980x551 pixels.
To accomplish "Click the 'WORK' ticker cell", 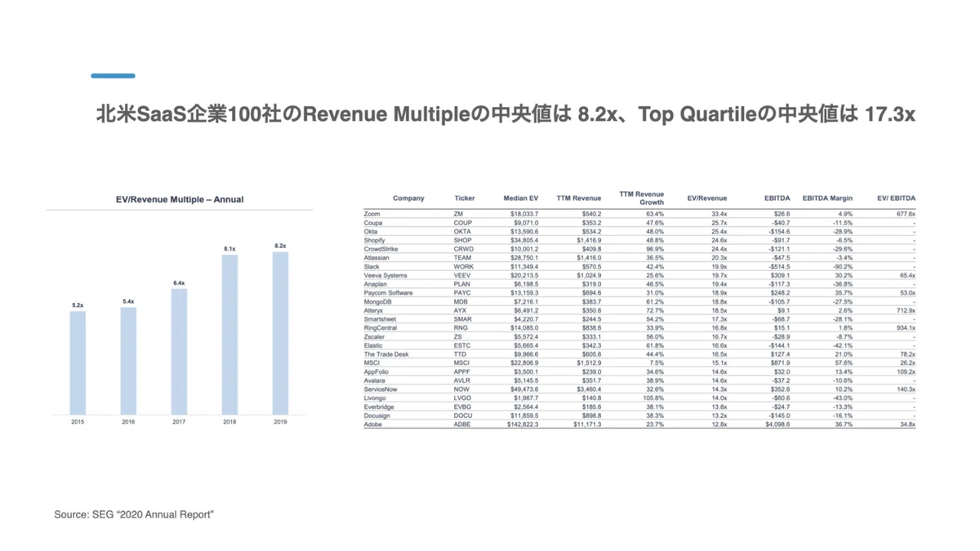I will tap(463, 267).
